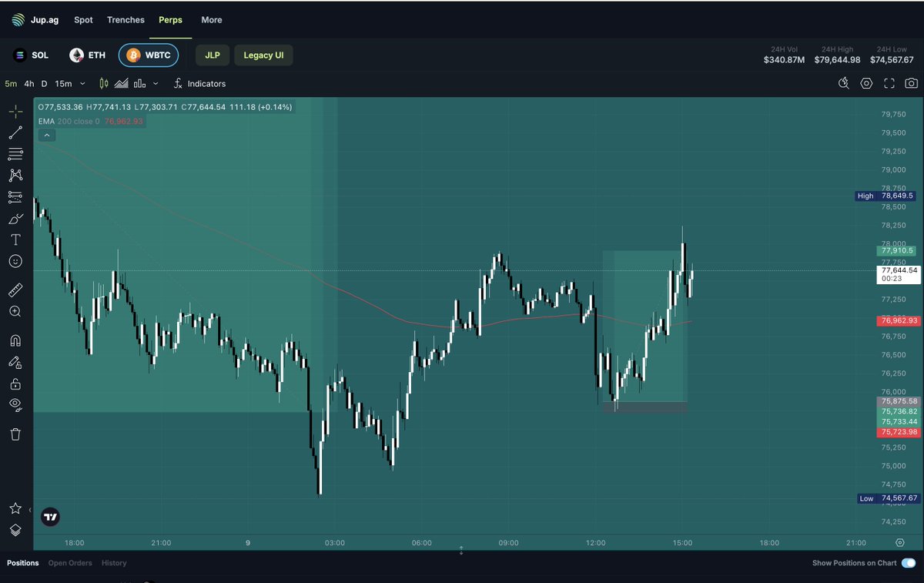Screen dimensions: 924x583
Task: Click the current price label 77,644.54
Action: 899,274
